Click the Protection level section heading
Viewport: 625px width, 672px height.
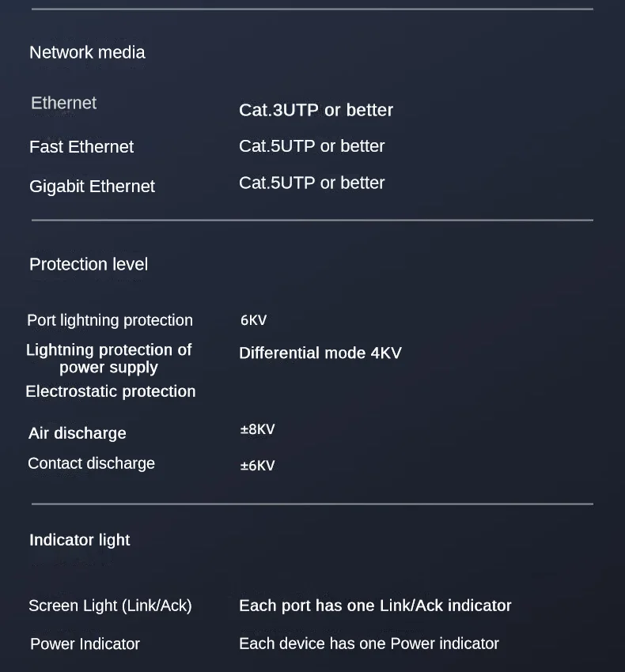coord(89,265)
